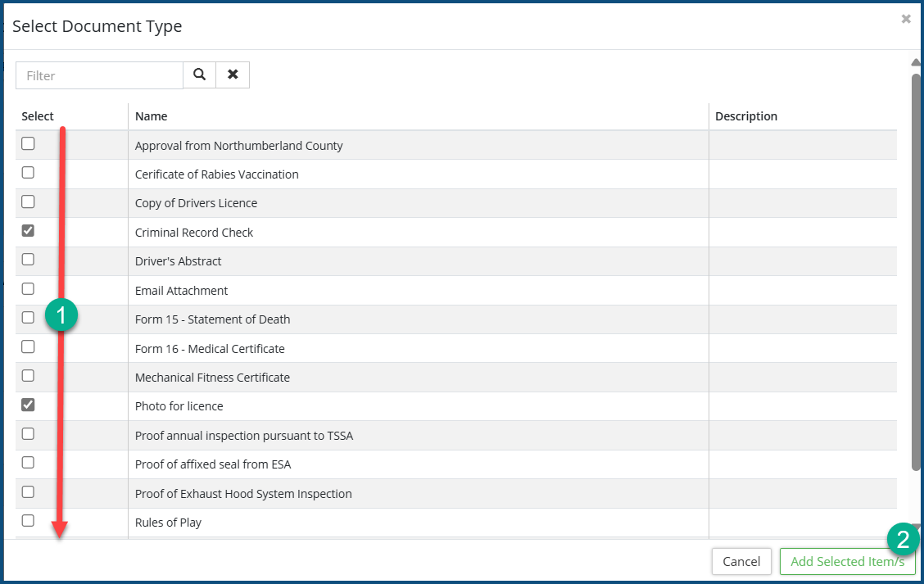924x584 pixels.
Task: Uncheck the Photo for licence checkbox
Action: [x=28, y=405]
